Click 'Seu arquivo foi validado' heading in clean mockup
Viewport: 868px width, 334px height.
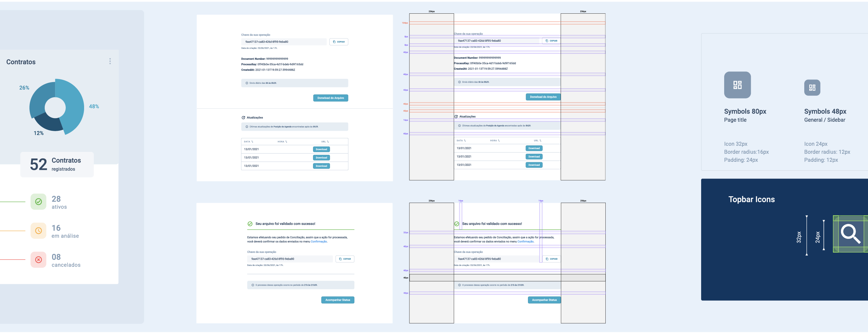285,224
